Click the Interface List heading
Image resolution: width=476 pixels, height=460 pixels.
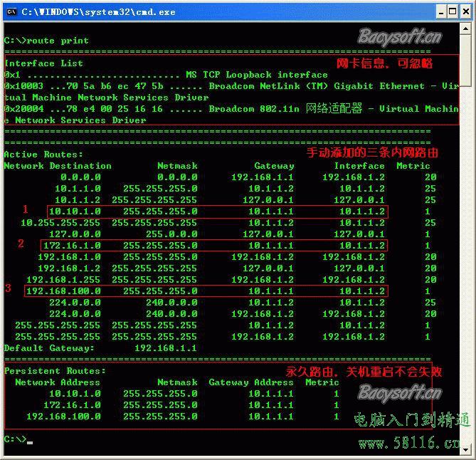[43, 63]
